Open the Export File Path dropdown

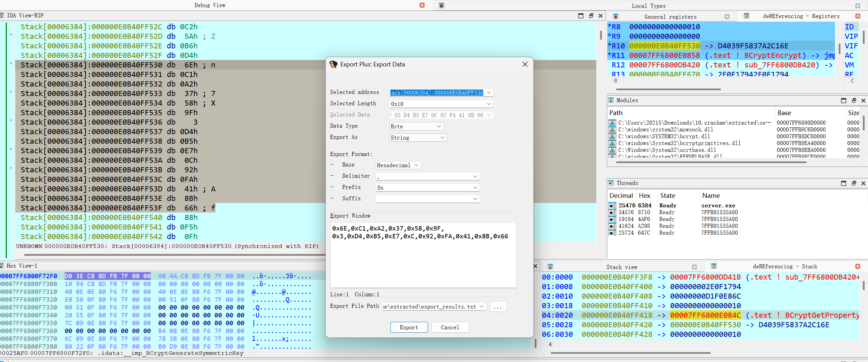tap(482, 306)
